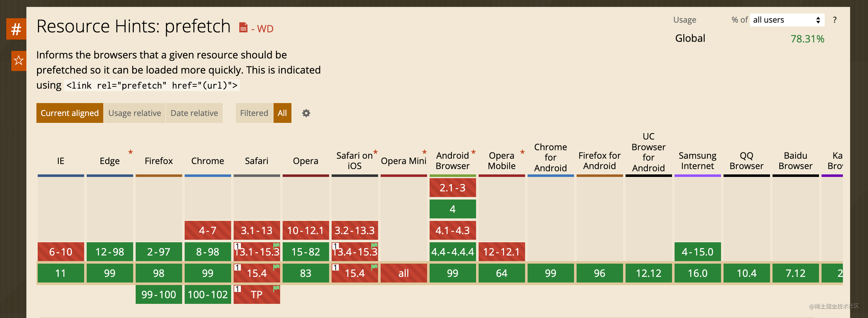
Task: Click the asterisk next to Edge
Action: click(130, 152)
